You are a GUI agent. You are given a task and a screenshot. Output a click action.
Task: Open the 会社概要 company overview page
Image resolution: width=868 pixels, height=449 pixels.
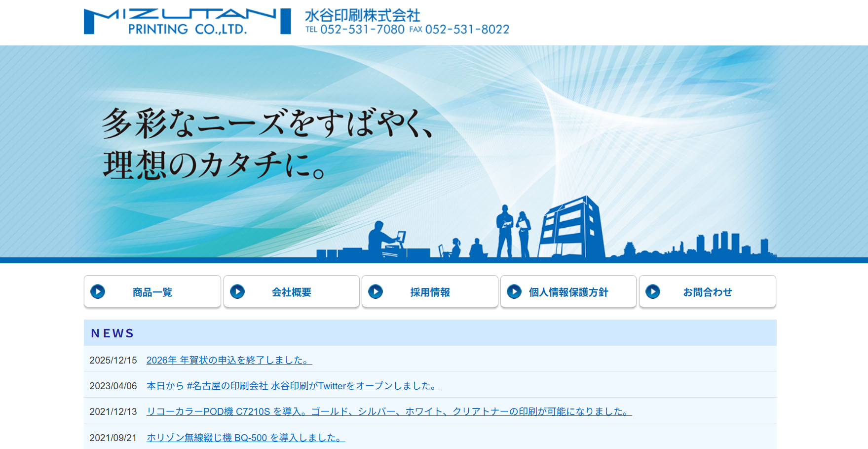coord(291,291)
